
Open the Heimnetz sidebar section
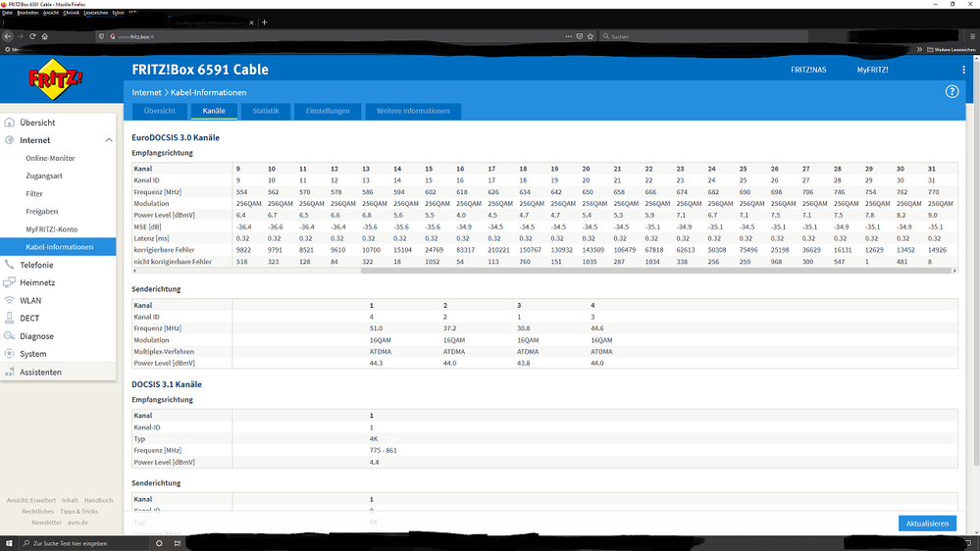coord(58,282)
